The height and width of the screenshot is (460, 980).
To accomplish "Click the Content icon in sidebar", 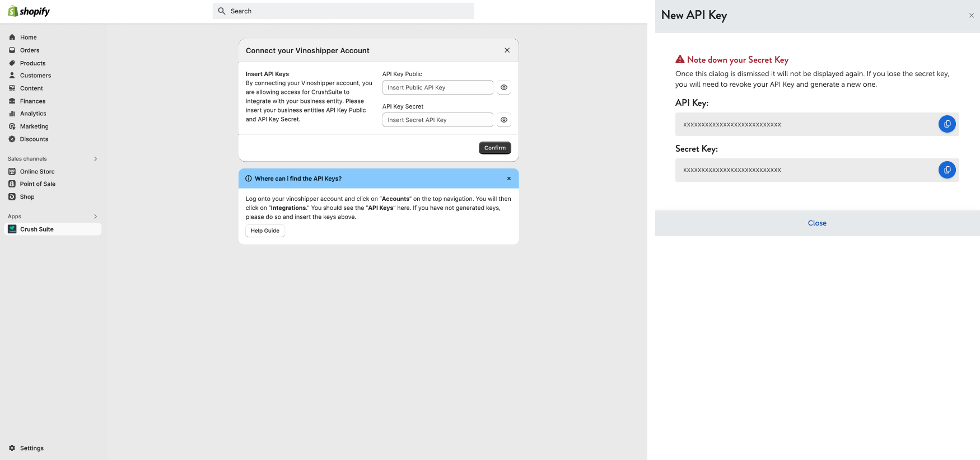I will tap(12, 88).
